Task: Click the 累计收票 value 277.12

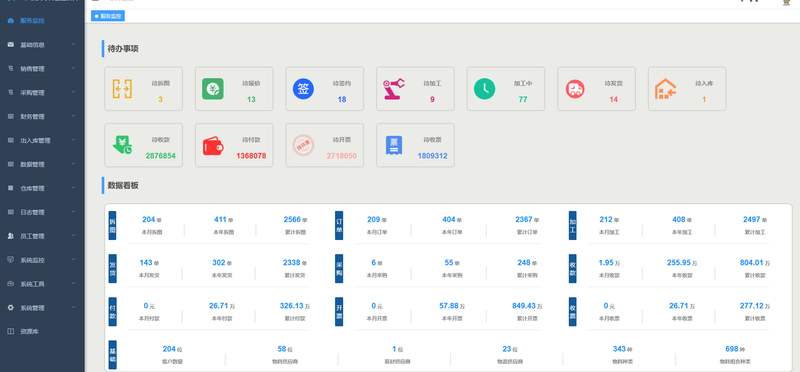Action: click(752, 306)
